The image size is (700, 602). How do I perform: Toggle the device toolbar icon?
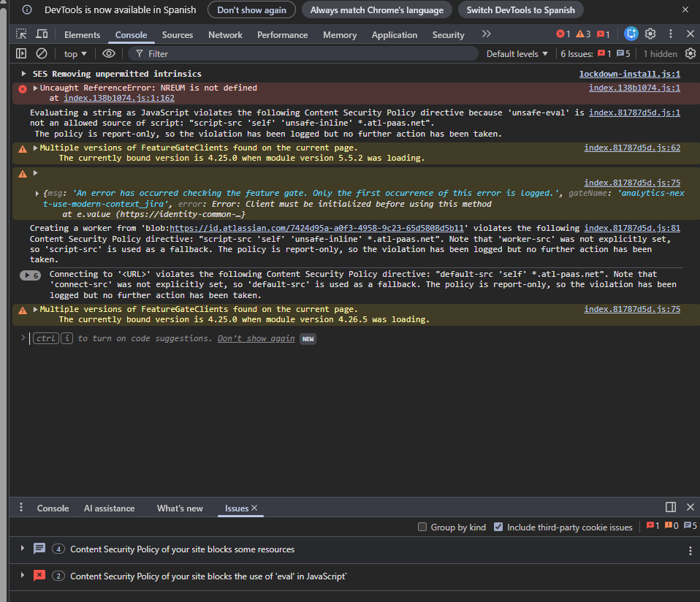42,34
